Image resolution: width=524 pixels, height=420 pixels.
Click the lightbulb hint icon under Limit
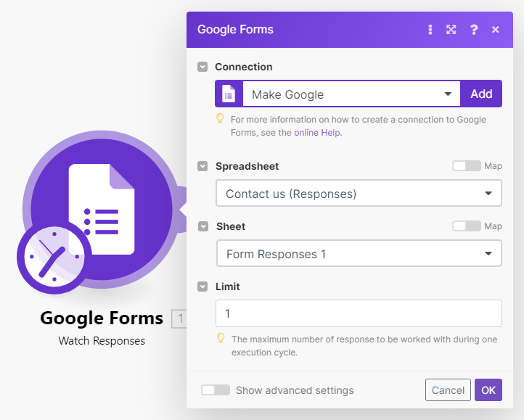[221, 338]
